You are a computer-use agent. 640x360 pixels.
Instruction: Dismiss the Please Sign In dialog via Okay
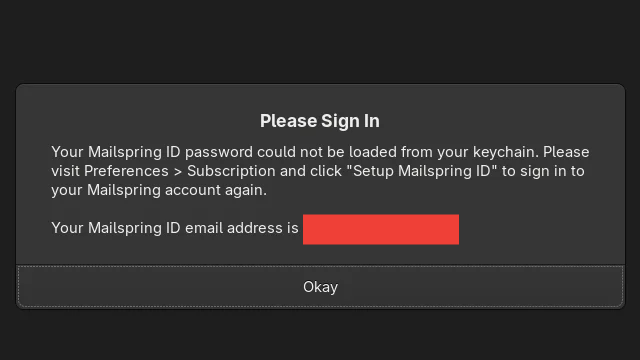coord(320,287)
